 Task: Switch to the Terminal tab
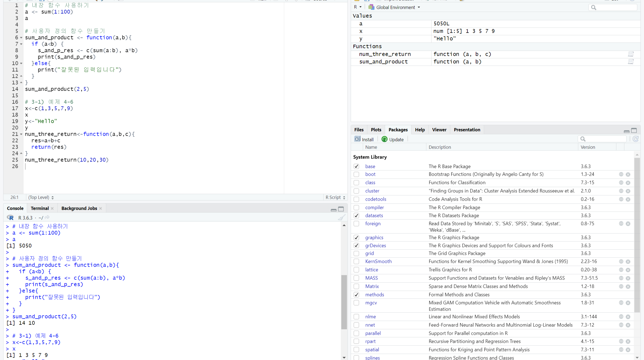(40, 208)
